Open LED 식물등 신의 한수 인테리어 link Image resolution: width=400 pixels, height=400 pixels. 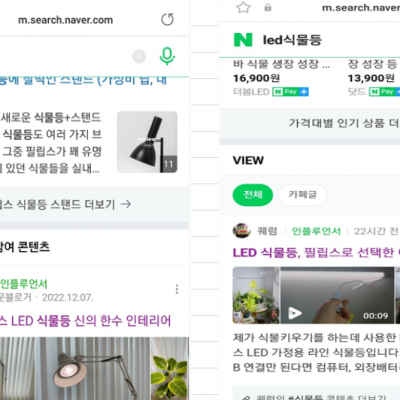(85, 321)
